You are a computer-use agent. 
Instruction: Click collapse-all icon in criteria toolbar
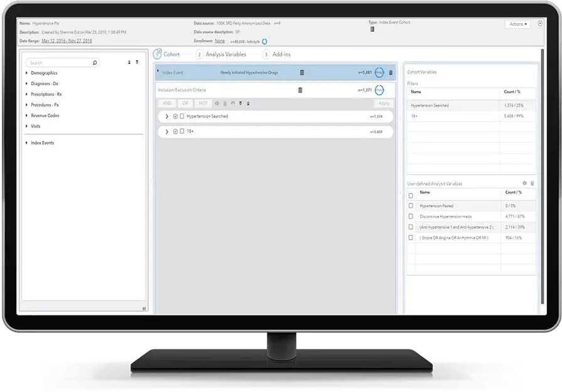click(x=248, y=103)
